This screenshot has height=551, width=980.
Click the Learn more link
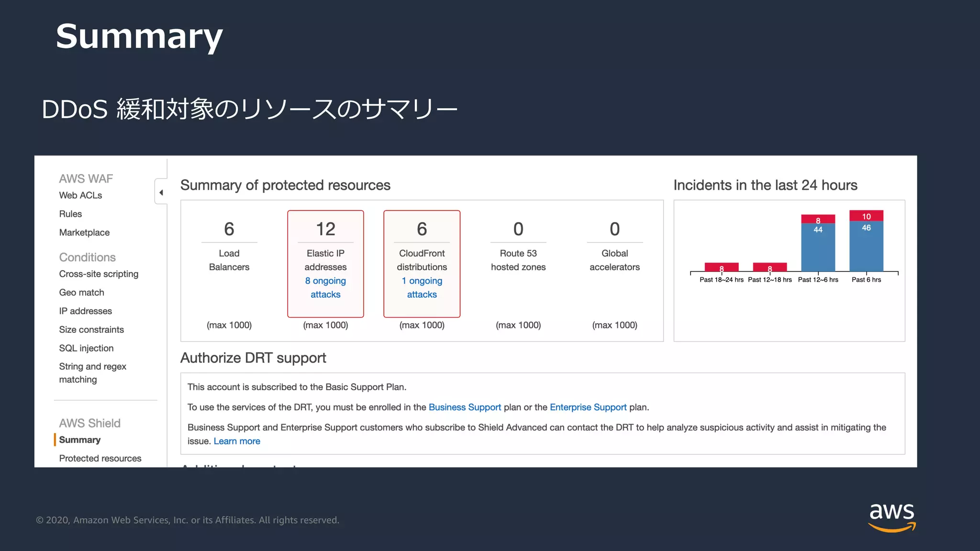(x=237, y=441)
